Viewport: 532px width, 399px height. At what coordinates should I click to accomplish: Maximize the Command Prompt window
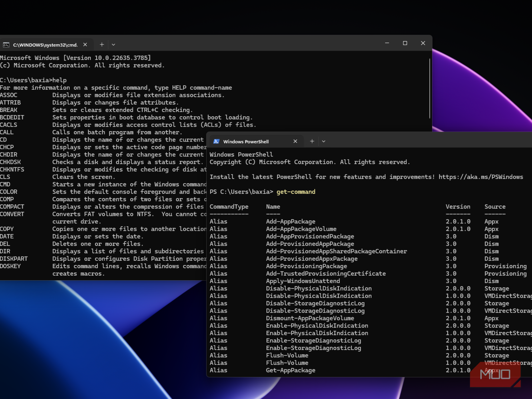click(405, 43)
